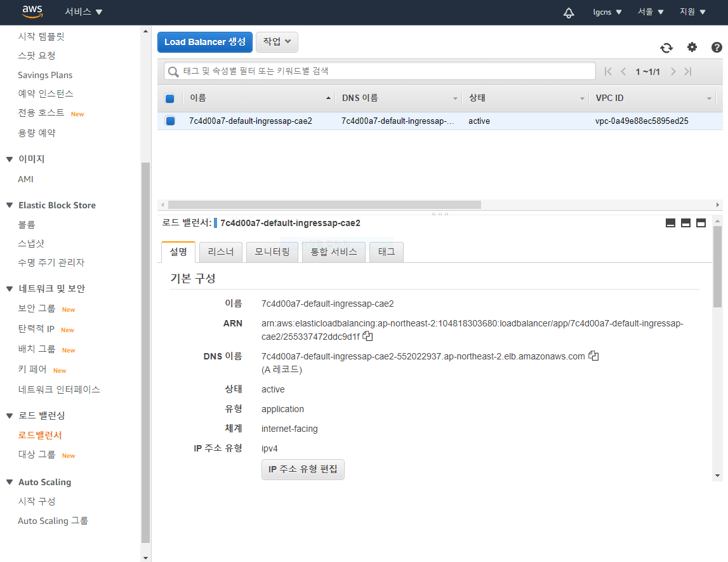Open table settings gear icon
Image resolution: width=728 pixels, height=562 pixels.
692,47
